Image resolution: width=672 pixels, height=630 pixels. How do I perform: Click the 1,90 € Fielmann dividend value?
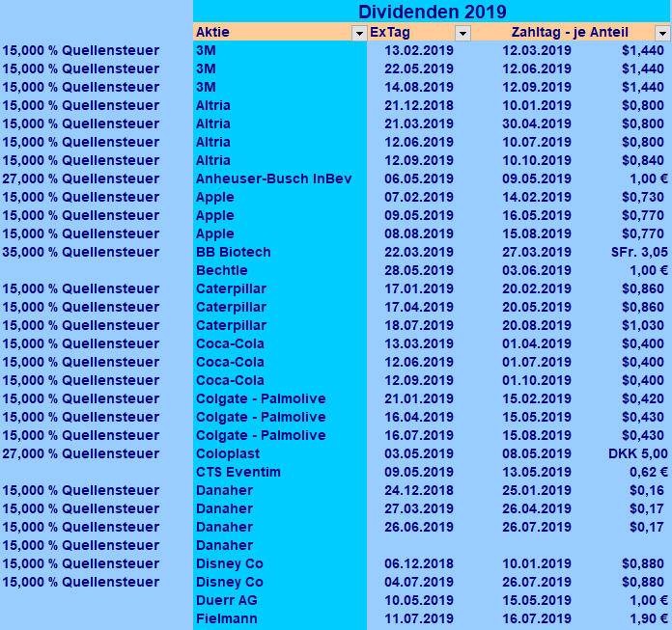(649, 618)
